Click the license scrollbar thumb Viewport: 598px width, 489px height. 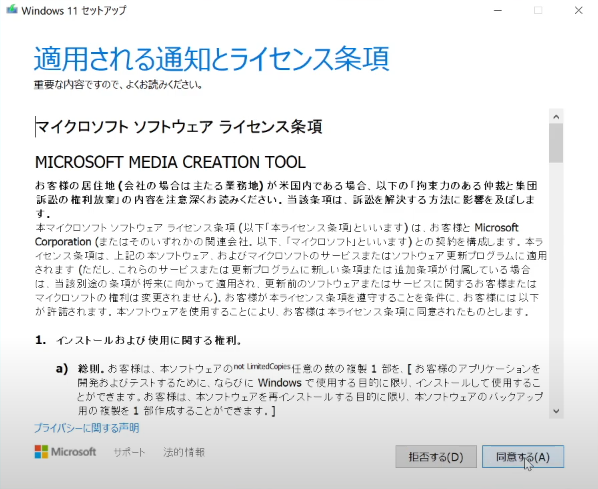point(556,143)
